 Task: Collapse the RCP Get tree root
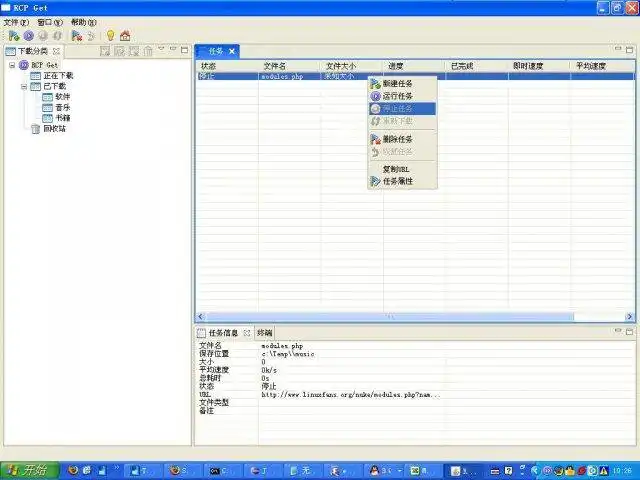(x=12, y=65)
